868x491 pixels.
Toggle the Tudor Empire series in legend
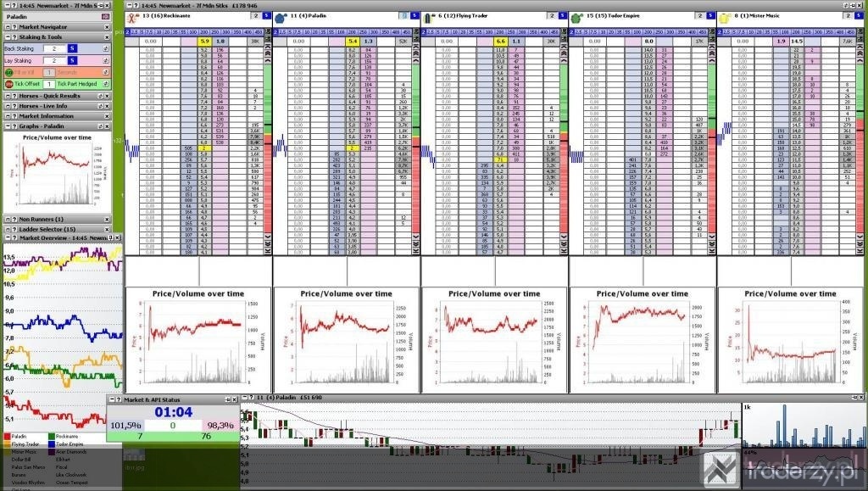coord(52,444)
